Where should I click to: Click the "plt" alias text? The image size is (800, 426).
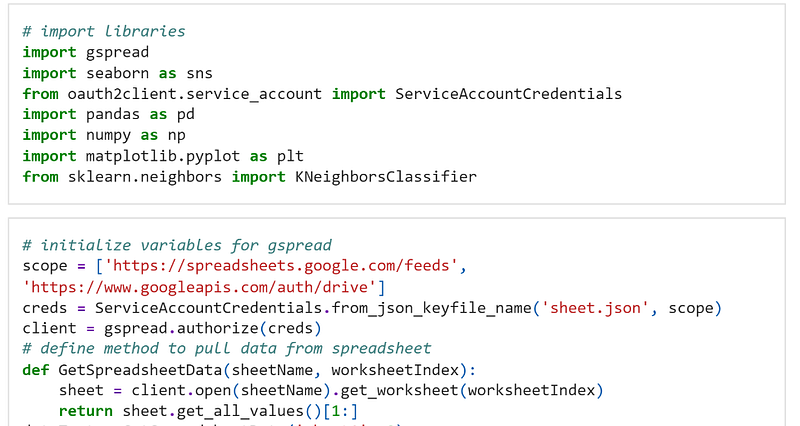[290, 156]
